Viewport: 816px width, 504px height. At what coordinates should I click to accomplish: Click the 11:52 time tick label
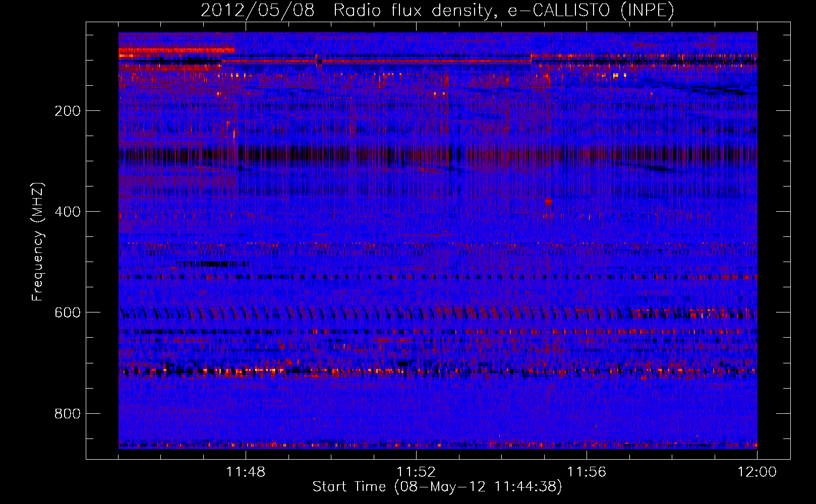(x=416, y=472)
